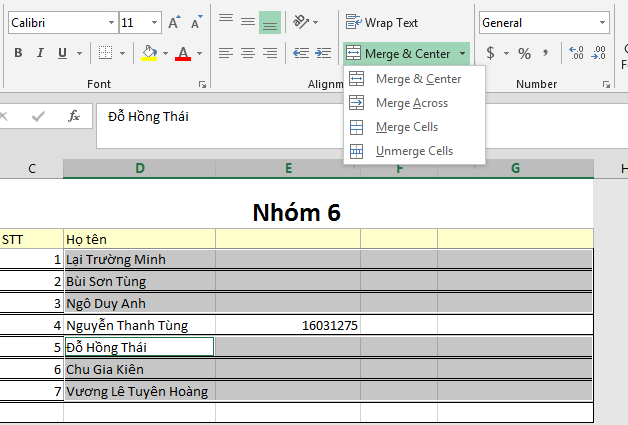The height and width of the screenshot is (425, 628).
Task: Select cell containing Nguyễn Thanh Tùng
Action: pyautogui.click(x=139, y=325)
